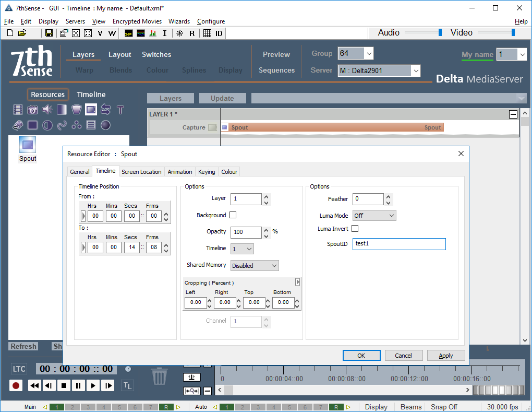The height and width of the screenshot is (412, 532).
Task: Toggle the Capture layer square indicator
Action: (212, 127)
